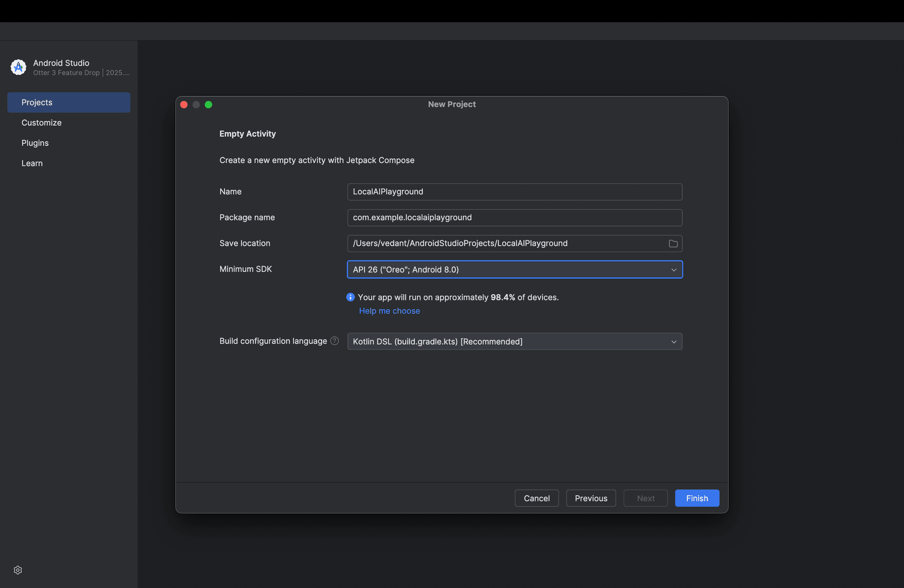Click the Name label

tap(230, 191)
